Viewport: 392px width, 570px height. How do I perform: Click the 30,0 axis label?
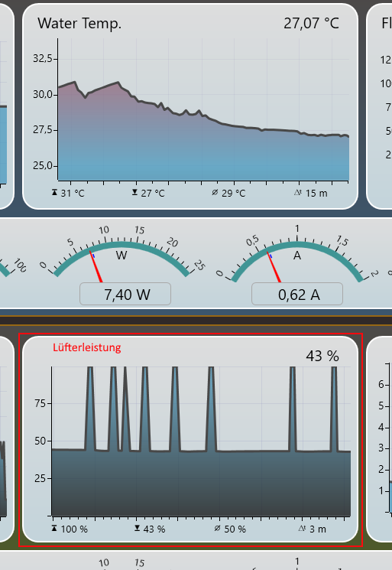[x=43, y=94]
